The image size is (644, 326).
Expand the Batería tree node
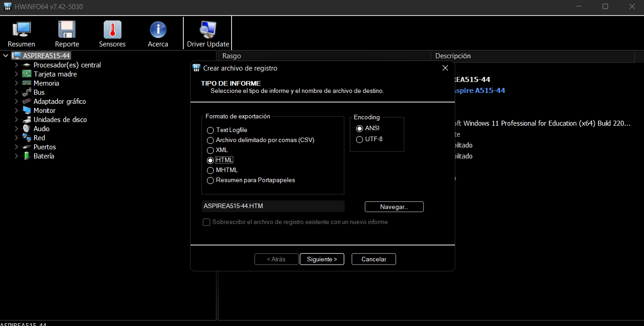tap(16, 156)
